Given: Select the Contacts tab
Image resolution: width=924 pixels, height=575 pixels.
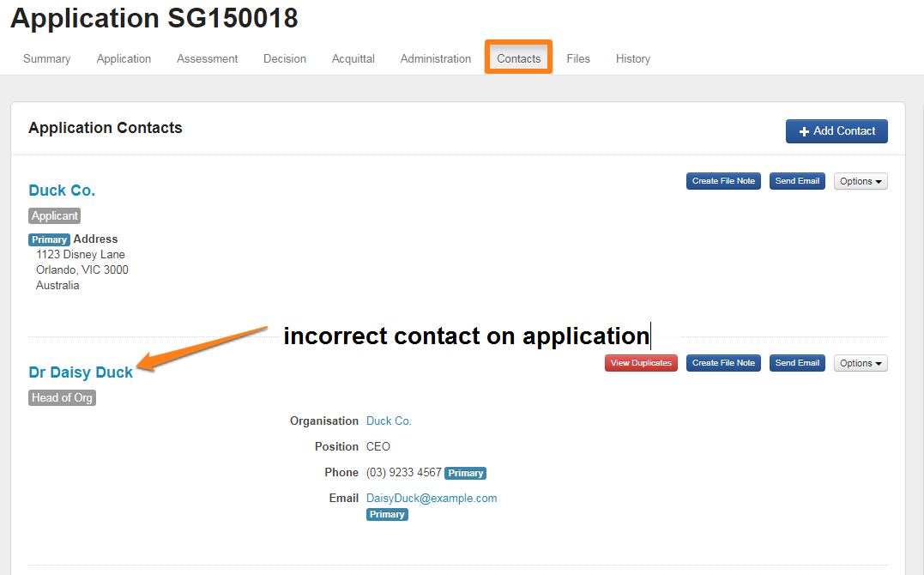Looking at the screenshot, I should (x=519, y=59).
